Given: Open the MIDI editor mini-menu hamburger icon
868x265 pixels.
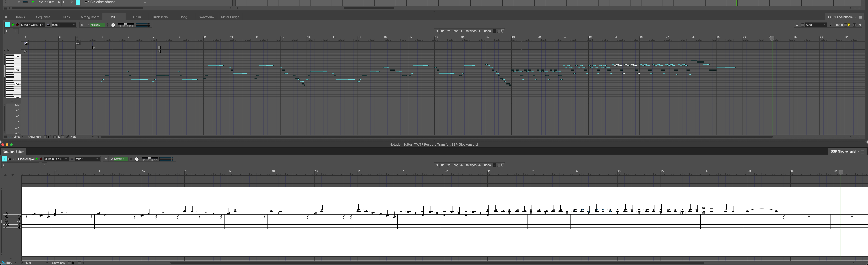Looking at the screenshot, I should point(860,17).
